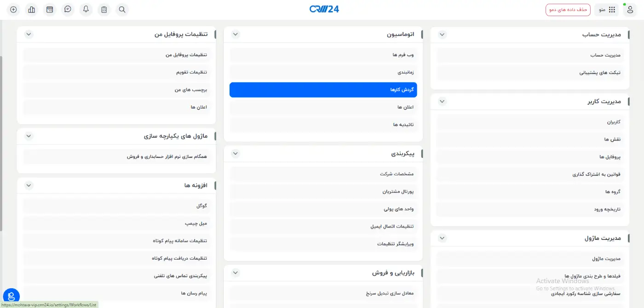Open the tasks clipboard icon

[x=104, y=9]
